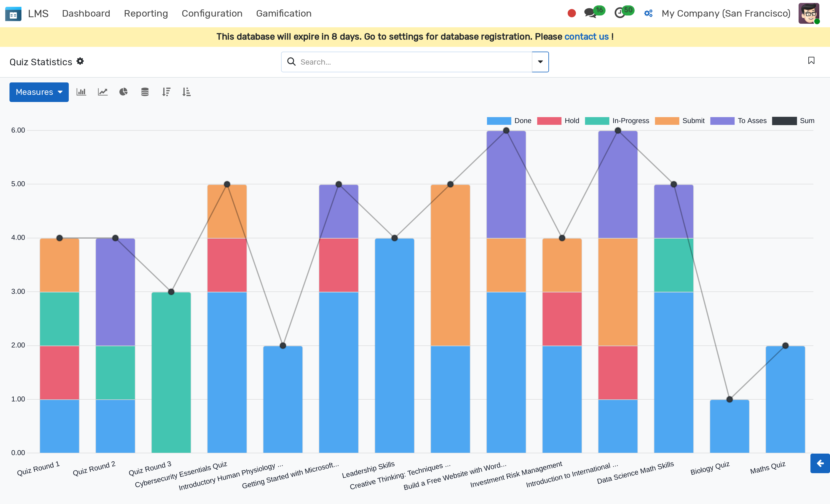
Task: Click the Creative Thinking orange Submit segment
Action: (450, 265)
